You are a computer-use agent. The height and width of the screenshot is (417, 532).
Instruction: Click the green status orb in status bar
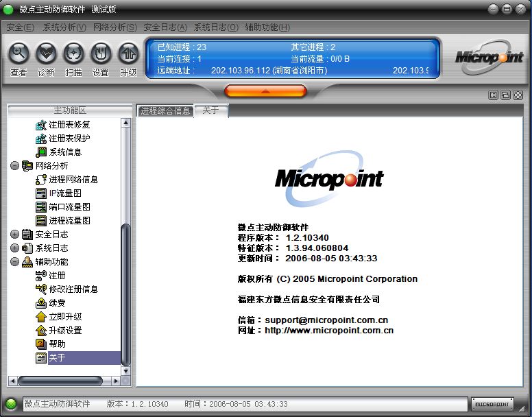(x=11, y=404)
